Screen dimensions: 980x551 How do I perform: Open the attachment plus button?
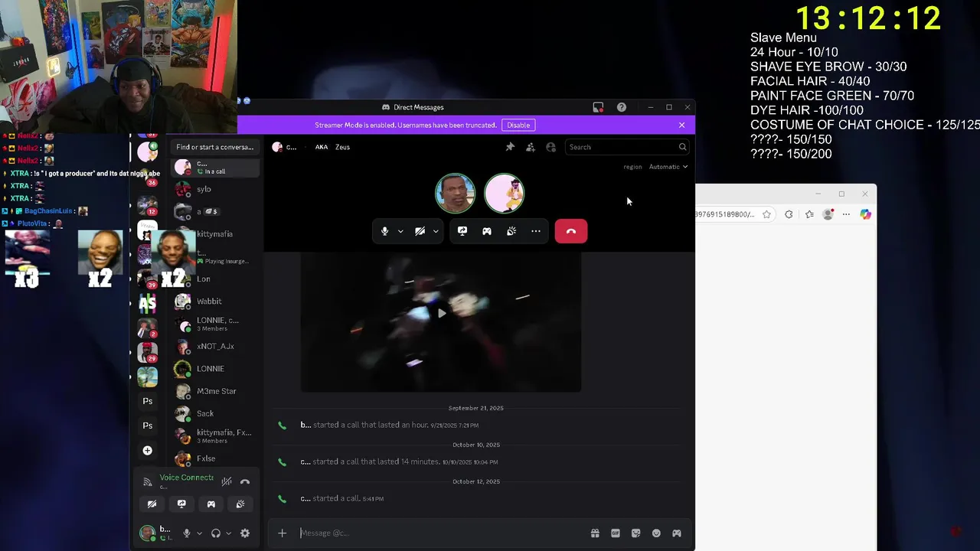282,533
